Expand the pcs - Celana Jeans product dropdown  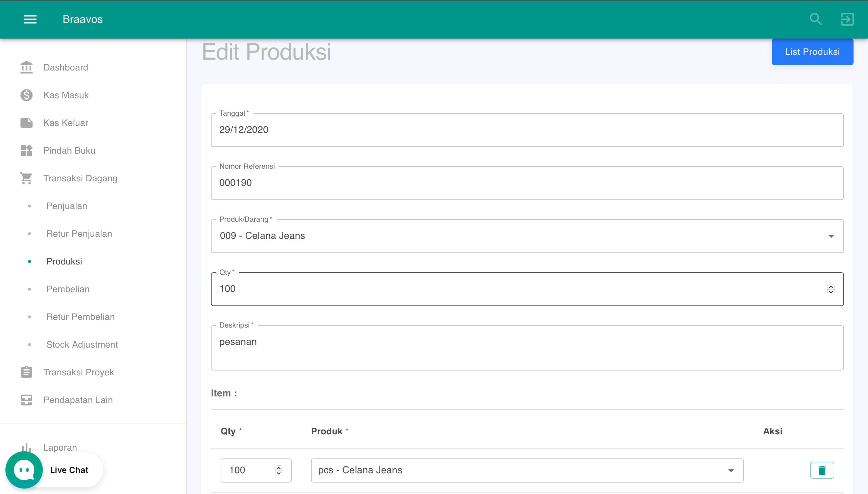(x=731, y=471)
